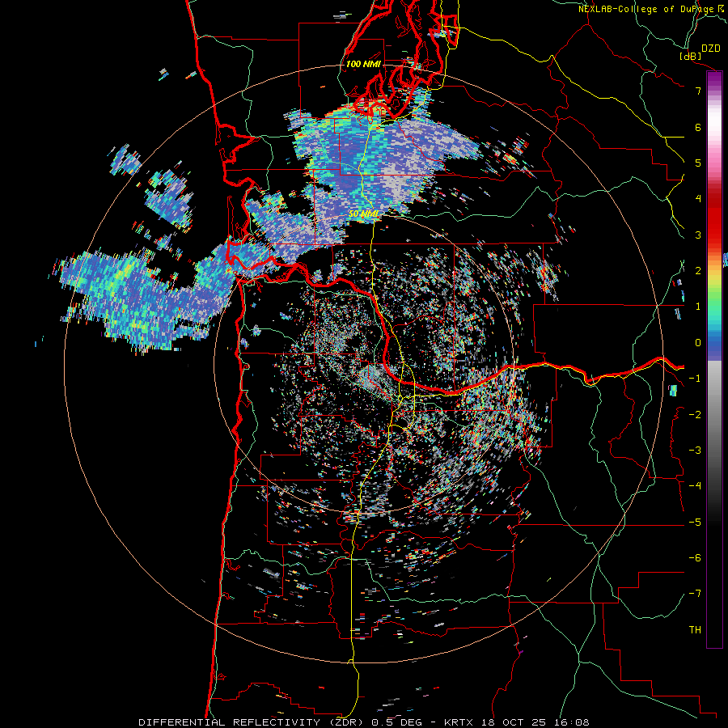Screen dimensions: 728x728
Task: Click the positive "3" scale value
Action: click(x=698, y=235)
